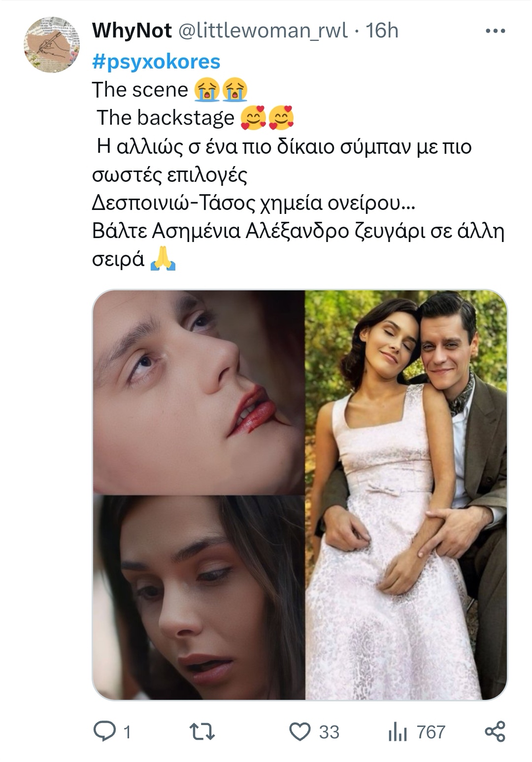Screen dimensions: 532x762
Task: Visit the @littlewoman_rwl handle link
Action: coord(262,31)
